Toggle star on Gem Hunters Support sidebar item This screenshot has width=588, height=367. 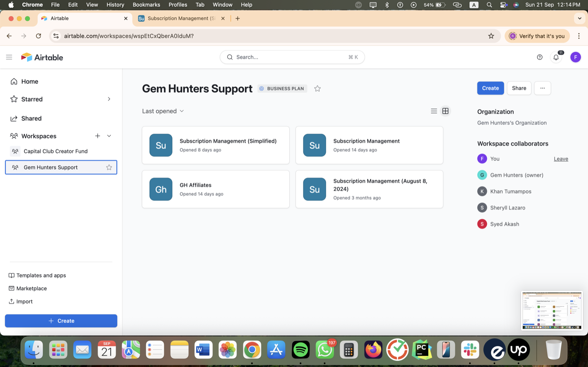(x=109, y=167)
